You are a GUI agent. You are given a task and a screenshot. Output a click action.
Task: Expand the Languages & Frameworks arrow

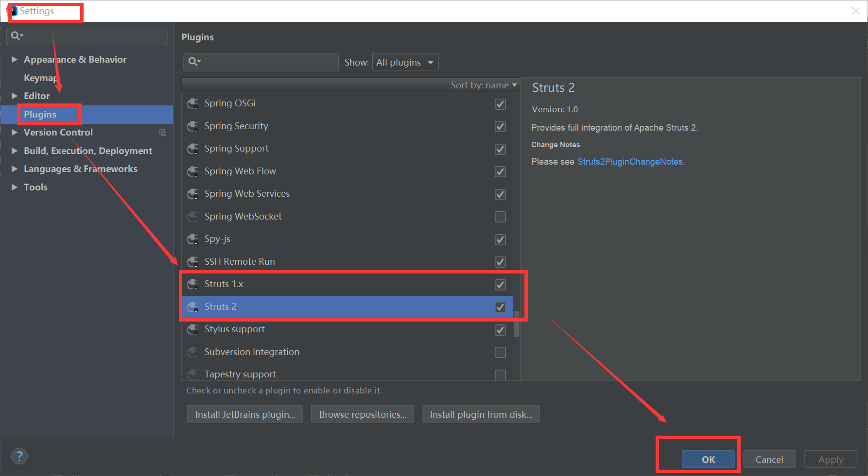pos(15,169)
